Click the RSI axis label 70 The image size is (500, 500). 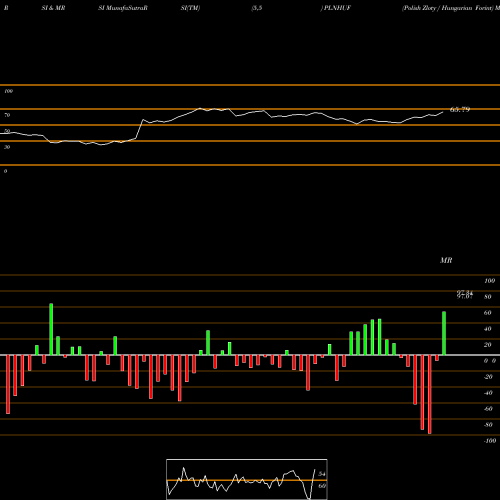tap(7, 115)
